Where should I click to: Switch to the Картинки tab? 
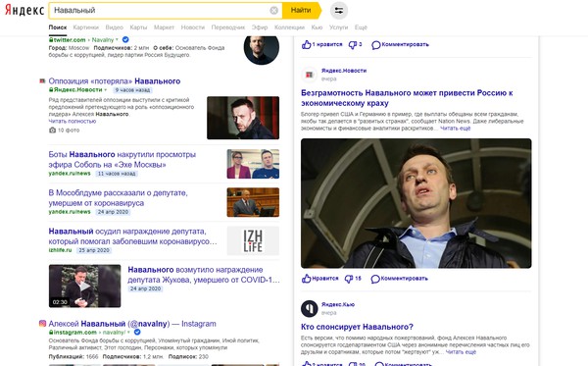(86, 27)
